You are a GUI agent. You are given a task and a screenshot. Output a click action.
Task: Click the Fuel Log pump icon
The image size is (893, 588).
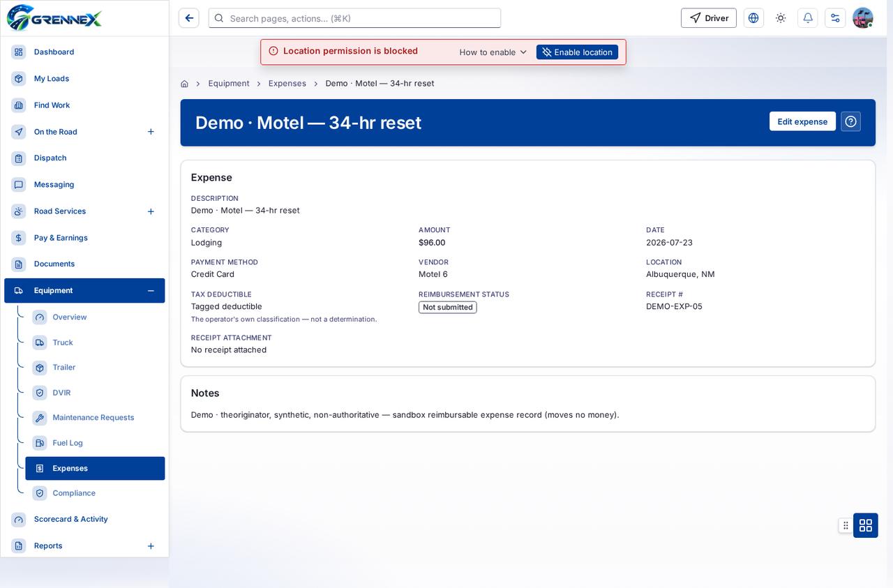coord(40,443)
